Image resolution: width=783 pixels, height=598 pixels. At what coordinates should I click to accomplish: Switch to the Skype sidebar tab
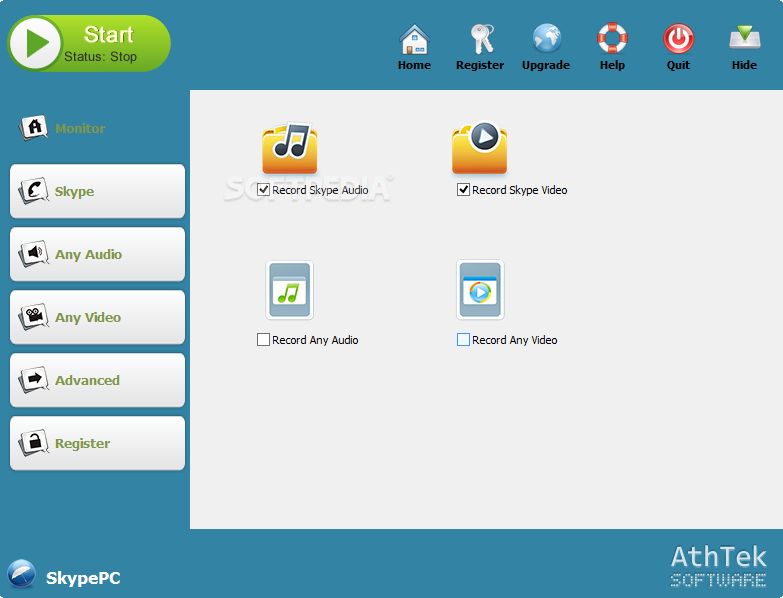97,191
